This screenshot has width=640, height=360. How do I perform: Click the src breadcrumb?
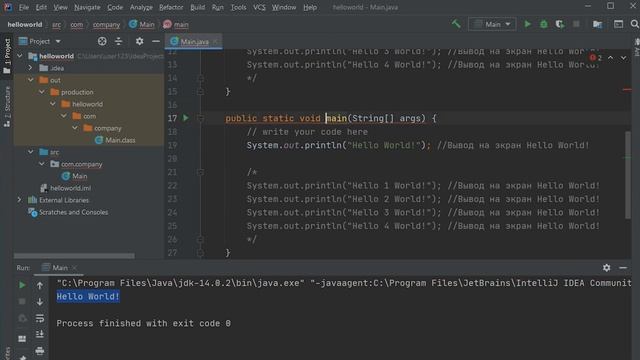point(56,24)
